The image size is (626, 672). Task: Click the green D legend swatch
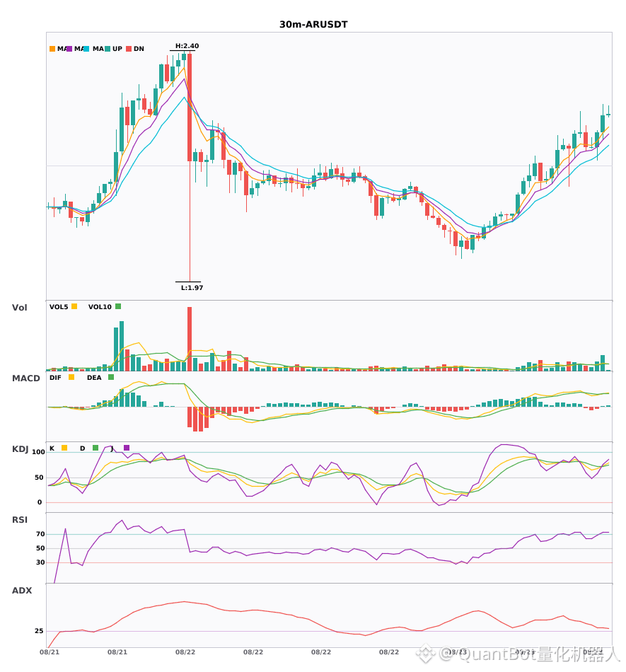(95, 448)
